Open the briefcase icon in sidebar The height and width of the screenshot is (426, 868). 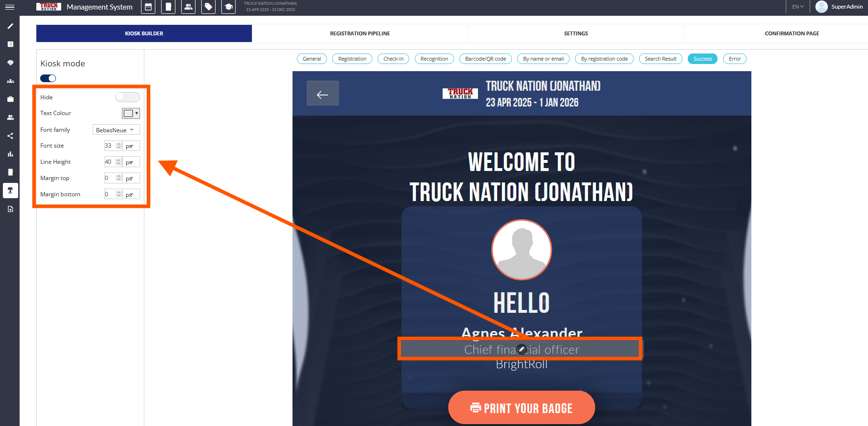(x=10, y=99)
